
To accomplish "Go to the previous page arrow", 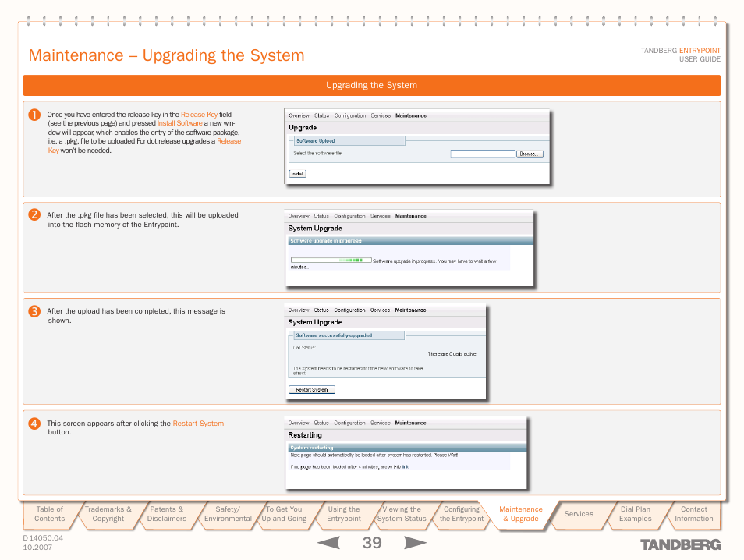I will coord(329,542).
